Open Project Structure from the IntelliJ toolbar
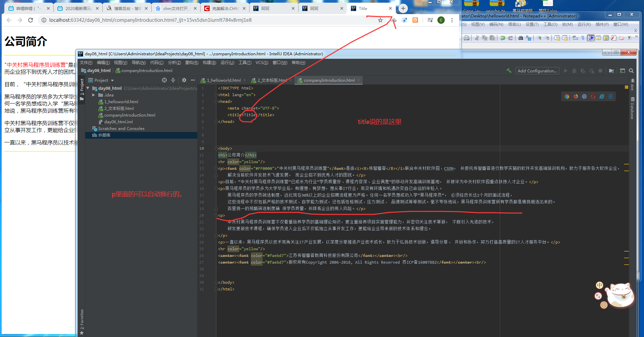644x337 pixels. click(611, 71)
